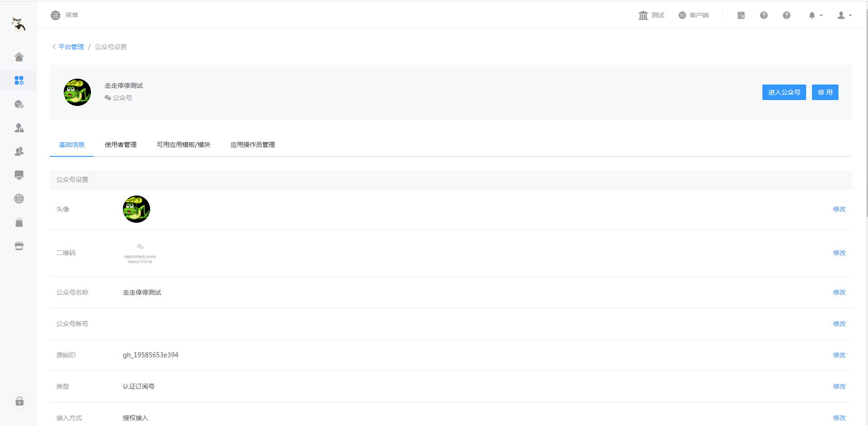Go back to 平台管理 via breadcrumb
868x426 pixels.
point(71,47)
